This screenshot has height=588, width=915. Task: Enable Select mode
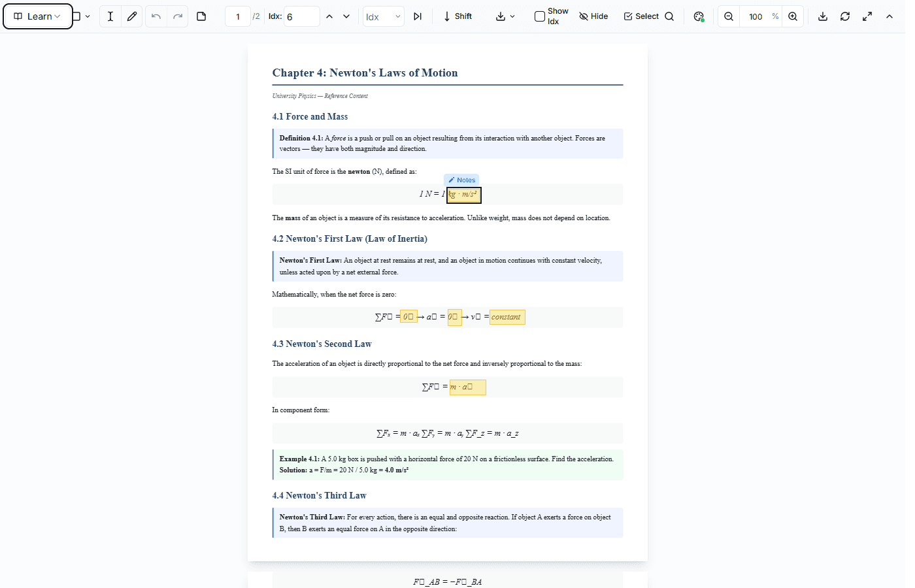point(640,16)
